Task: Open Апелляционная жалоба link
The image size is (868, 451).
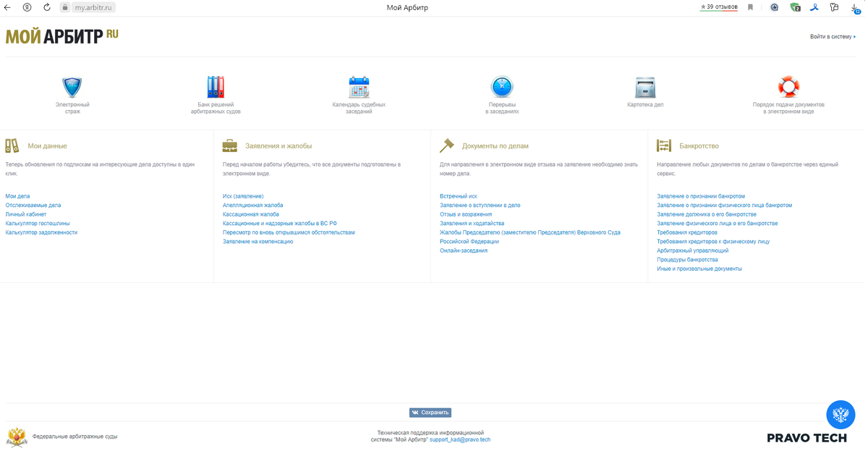Action: pyautogui.click(x=252, y=206)
